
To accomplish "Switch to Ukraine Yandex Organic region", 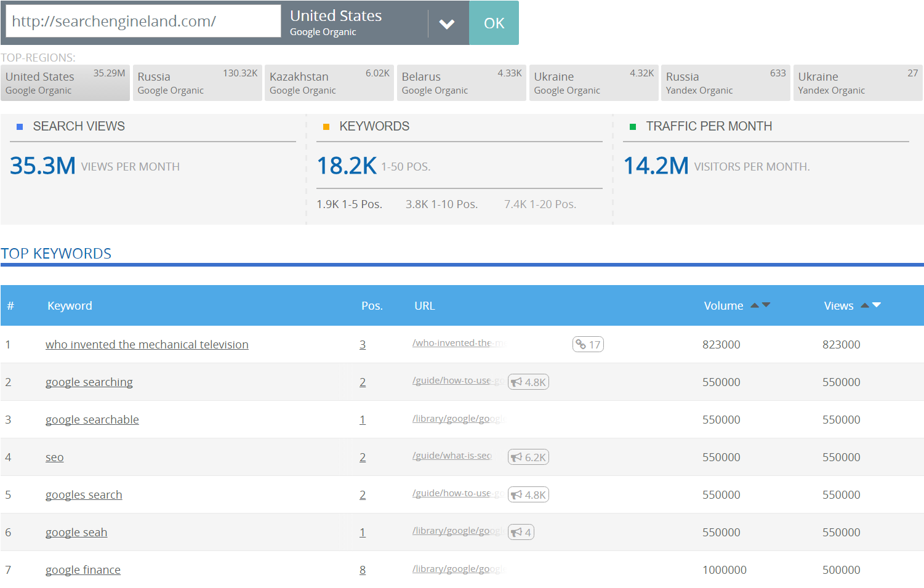I will [858, 83].
